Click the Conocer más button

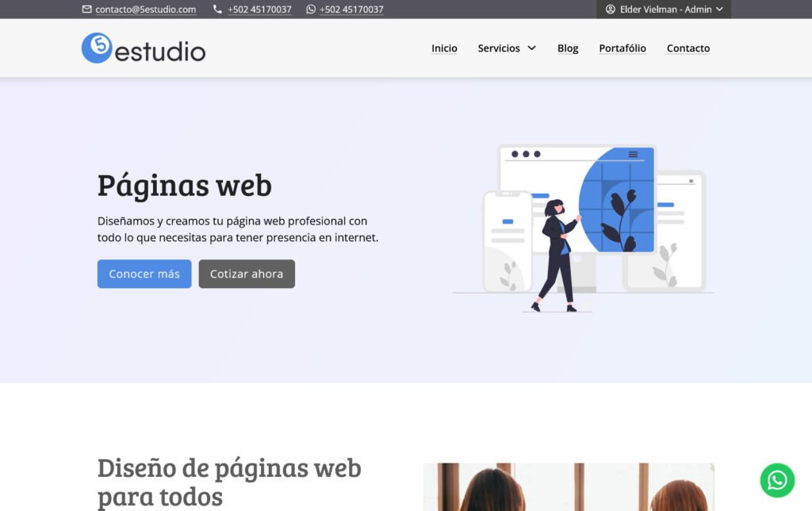pyautogui.click(x=144, y=274)
